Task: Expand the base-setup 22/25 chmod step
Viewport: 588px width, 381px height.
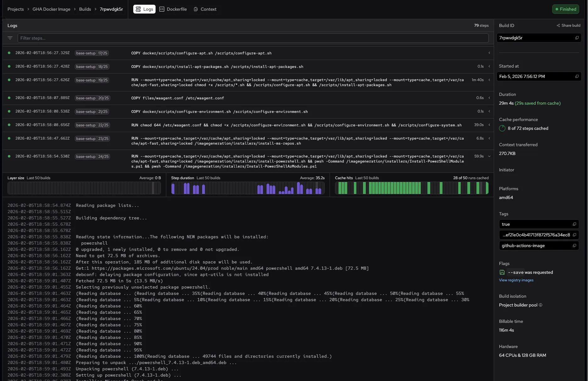Action: (489, 125)
